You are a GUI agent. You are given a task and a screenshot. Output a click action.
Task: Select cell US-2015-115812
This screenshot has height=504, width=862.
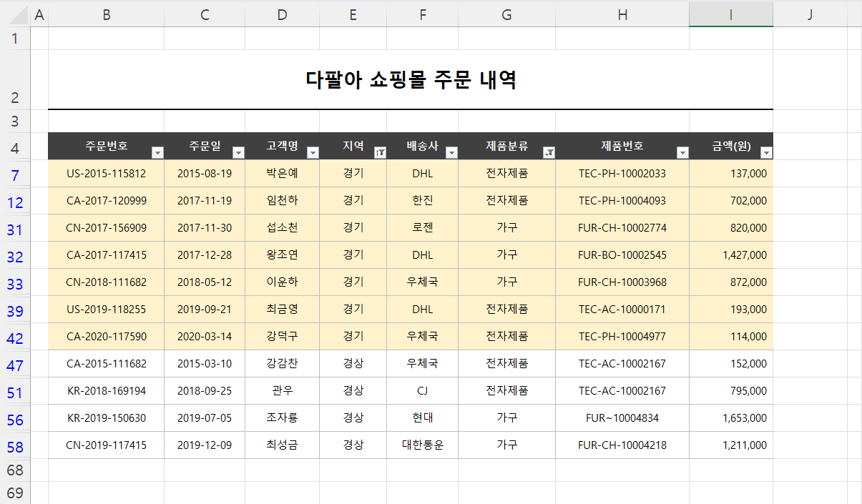(106, 174)
